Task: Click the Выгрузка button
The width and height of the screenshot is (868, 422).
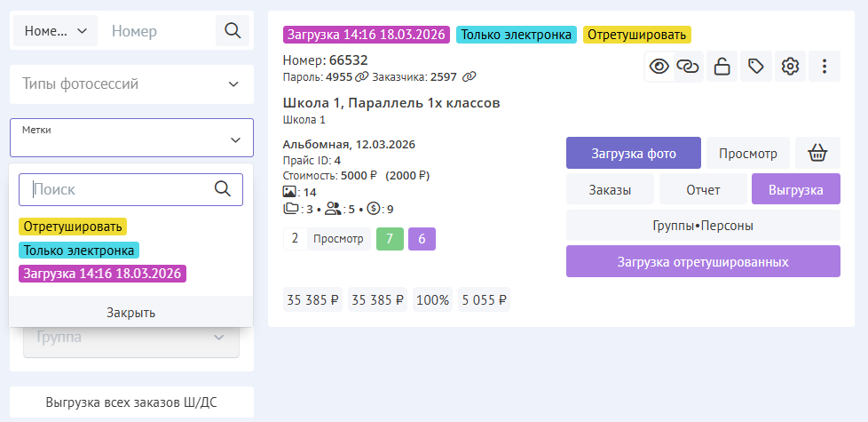Action: (795, 189)
